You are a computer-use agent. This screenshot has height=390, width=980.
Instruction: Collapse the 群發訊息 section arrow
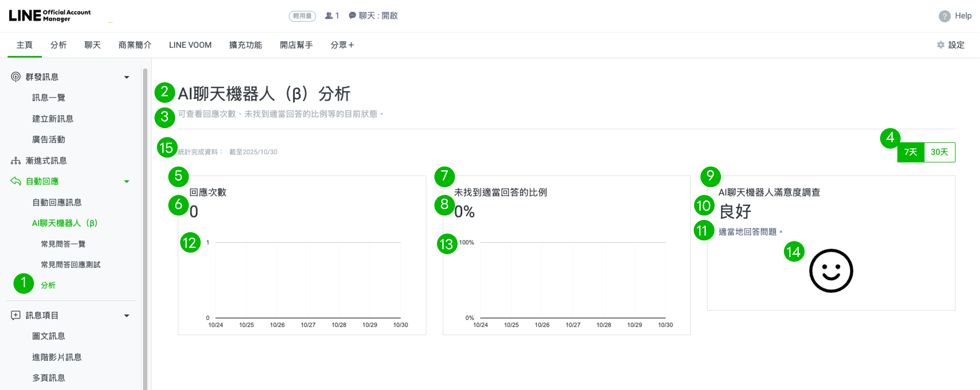pyautogui.click(x=127, y=77)
